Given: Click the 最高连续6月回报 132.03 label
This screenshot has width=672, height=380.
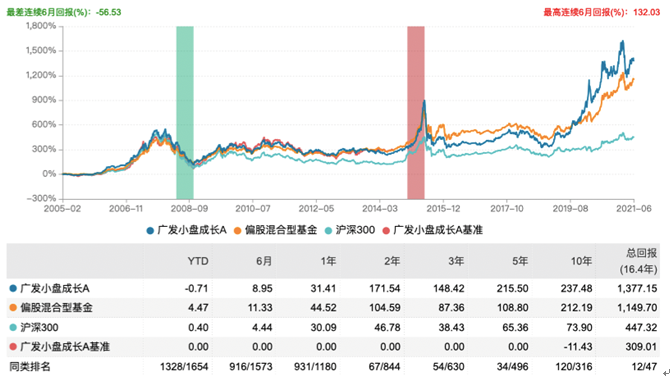Looking at the screenshot, I should click(602, 12).
